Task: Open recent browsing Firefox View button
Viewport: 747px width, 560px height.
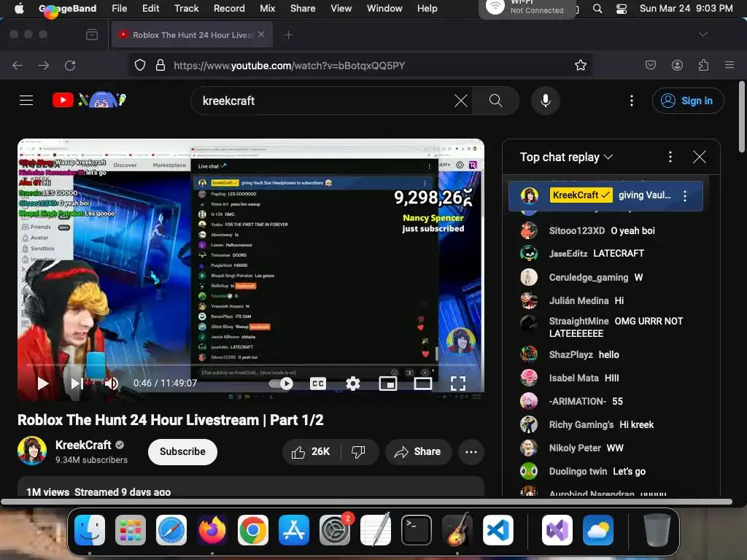Action: 92,34
